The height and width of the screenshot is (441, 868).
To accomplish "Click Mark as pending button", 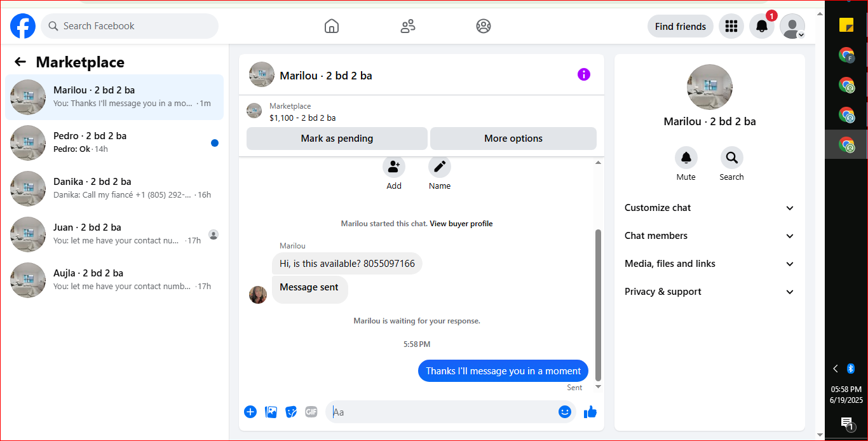I will click(337, 139).
